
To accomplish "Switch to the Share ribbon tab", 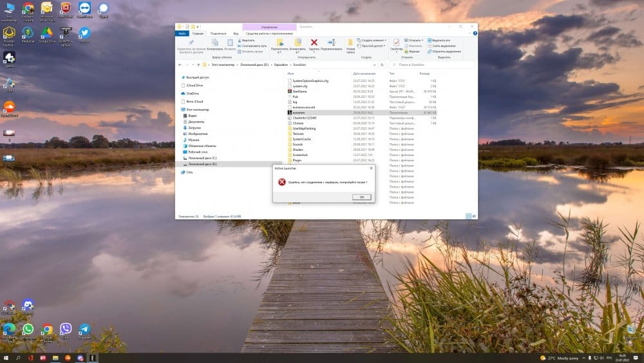I will click(218, 33).
